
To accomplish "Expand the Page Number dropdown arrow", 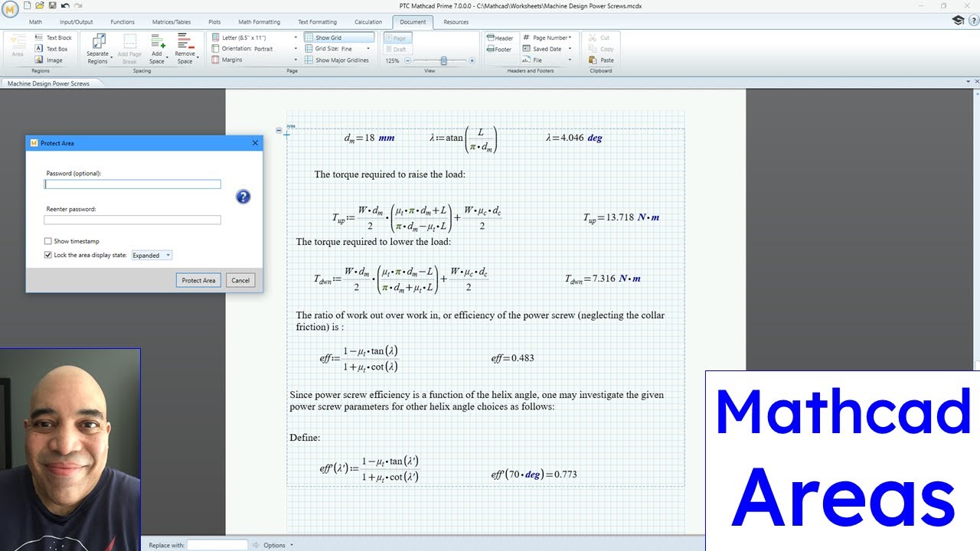I will click(x=570, y=37).
